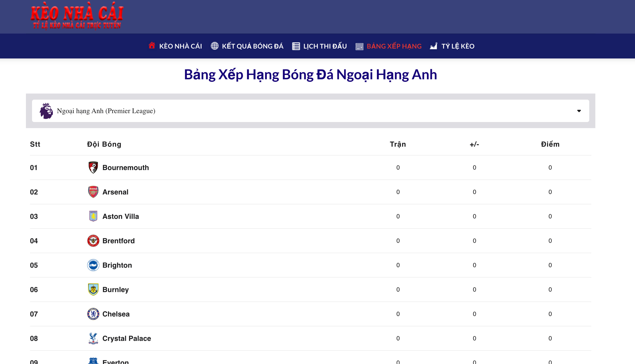The image size is (635, 364).
Task: Click the Brighton team name link
Action: [x=117, y=265]
